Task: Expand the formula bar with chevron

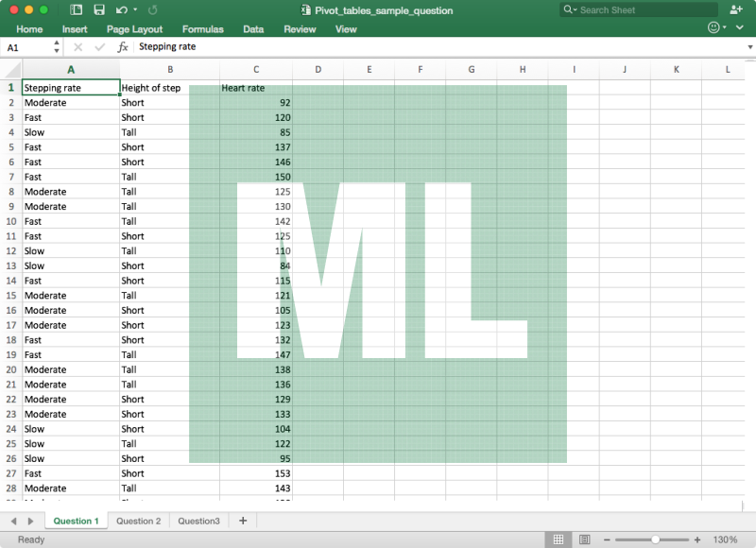Action: point(749,46)
